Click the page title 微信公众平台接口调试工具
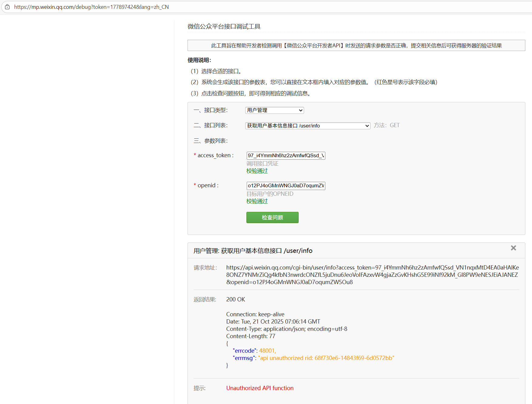Viewport: 532px width, 404px height. pyautogui.click(x=224, y=26)
